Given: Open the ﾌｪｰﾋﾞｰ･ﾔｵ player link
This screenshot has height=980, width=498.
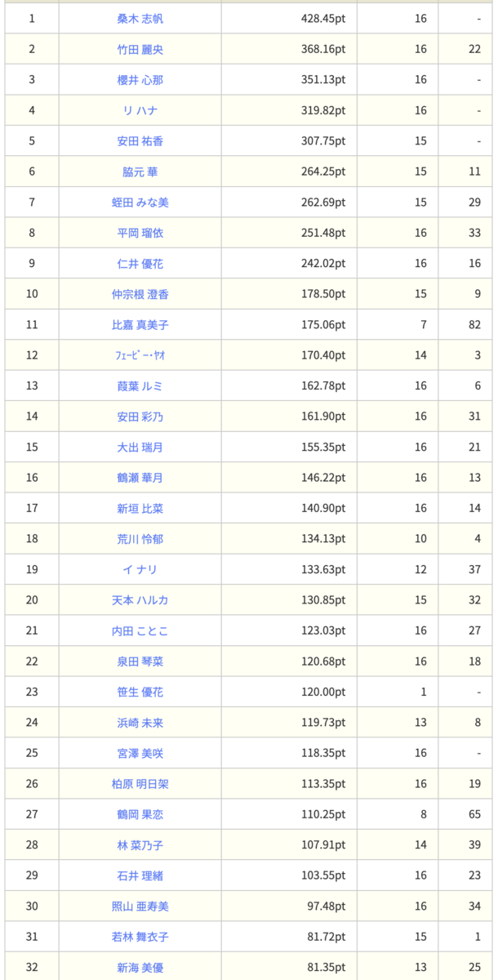Looking at the screenshot, I should pyautogui.click(x=140, y=355).
